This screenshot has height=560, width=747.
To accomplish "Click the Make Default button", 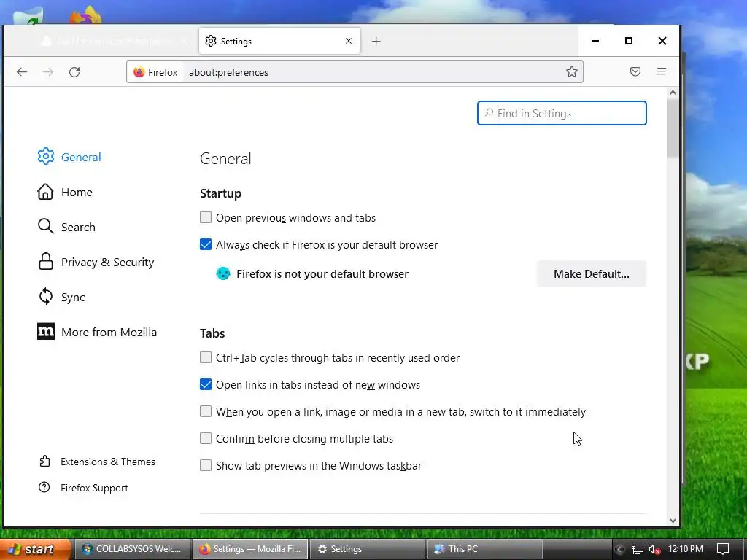I will (591, 274).
